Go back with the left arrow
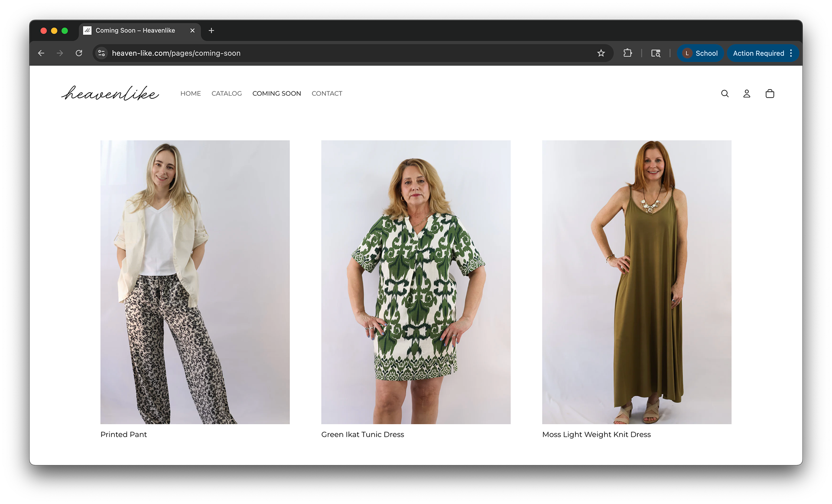832x504 pixels. tap(41, 53)
